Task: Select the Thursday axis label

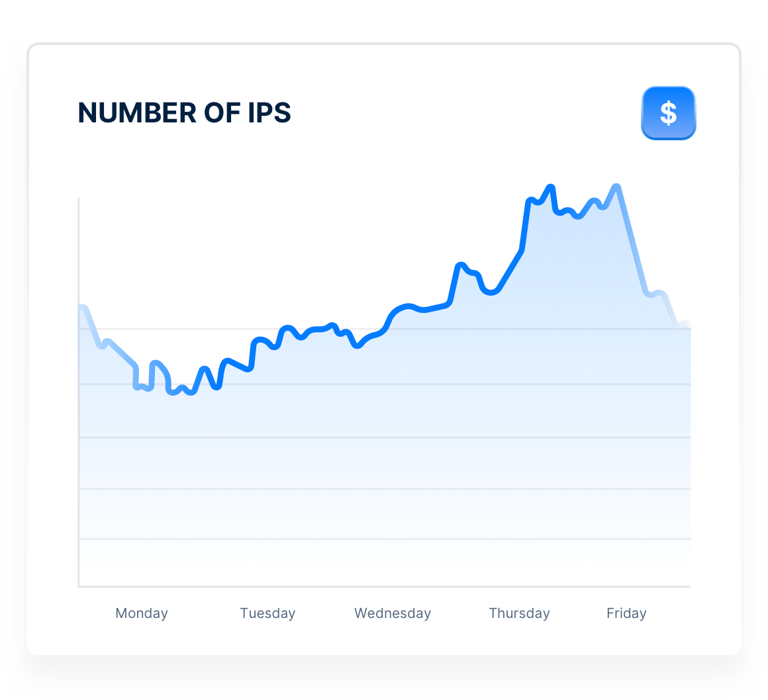Action: (x=519, y=613)
